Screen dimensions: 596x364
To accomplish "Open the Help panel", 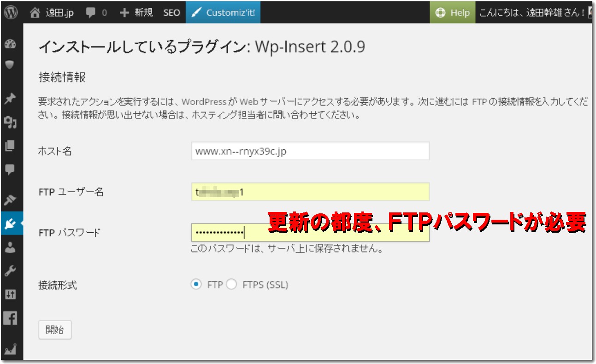I will 451,12.
